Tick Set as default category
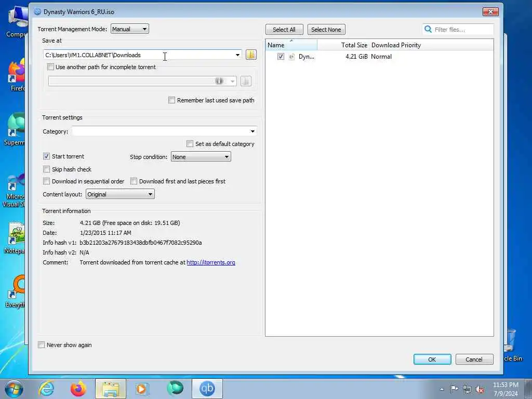 [190, 144]
